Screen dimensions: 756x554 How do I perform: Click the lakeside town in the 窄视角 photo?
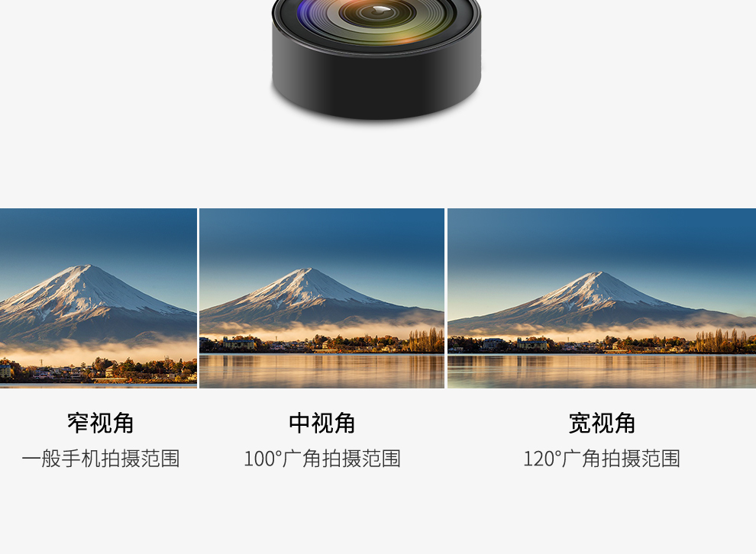point(99,370)
